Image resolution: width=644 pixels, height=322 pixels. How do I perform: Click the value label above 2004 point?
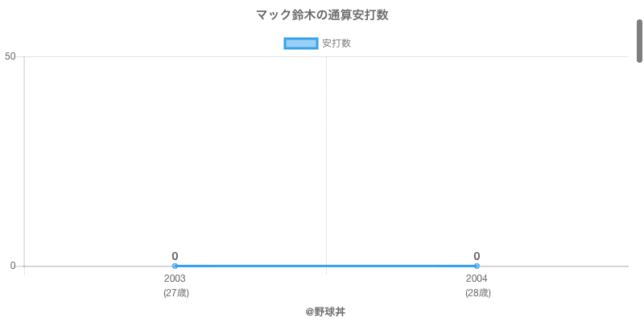477,256
